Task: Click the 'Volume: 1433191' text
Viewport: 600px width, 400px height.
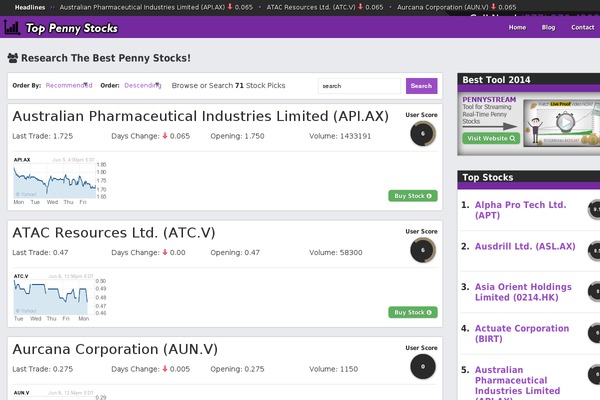Action: (340, 136)
